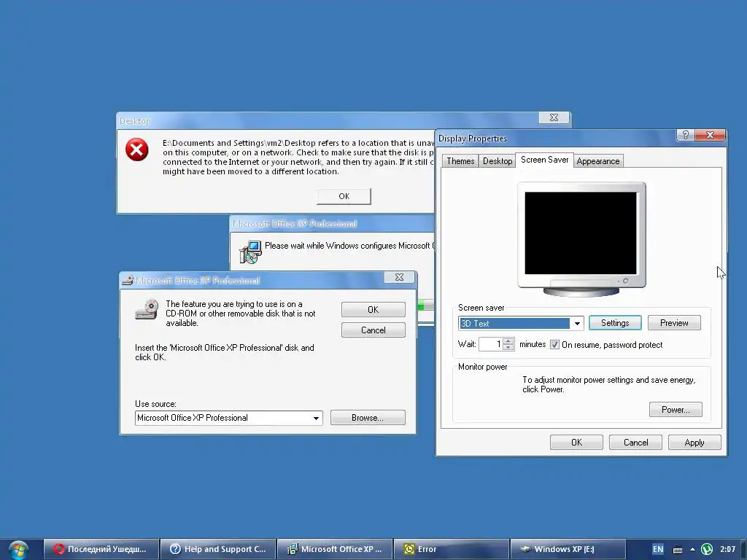
Task: Click OK in Office XP disk dialog
Action: [373, 309]
